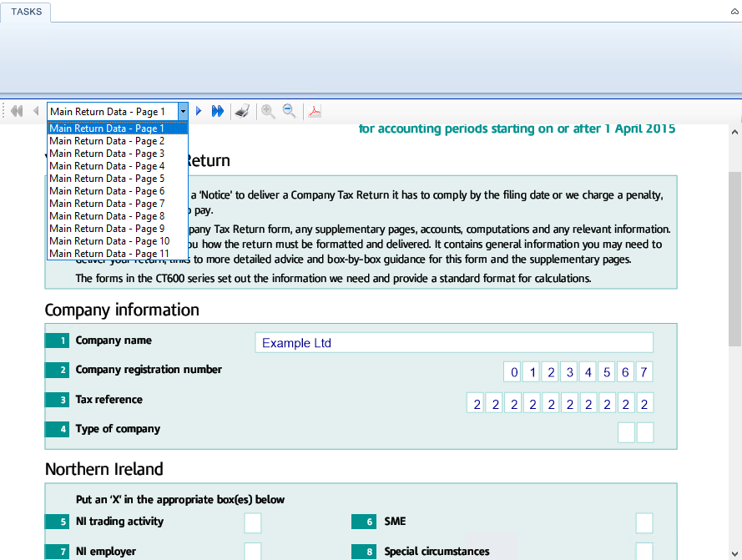Viewport: 742px width, 560px height.
Task: Zoom in with magnifier plus icon
Action: pyautogui.click(x=268, y=111)
